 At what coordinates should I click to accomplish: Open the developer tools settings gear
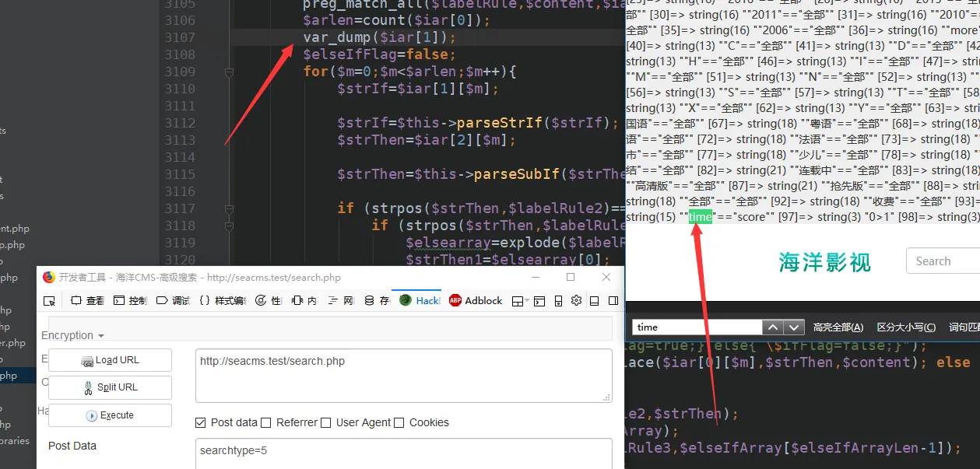point(576,301)
